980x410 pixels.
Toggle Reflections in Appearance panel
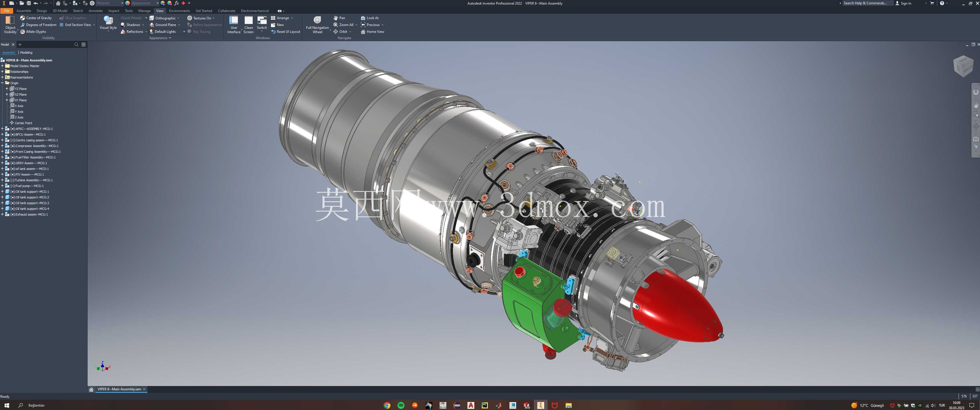coord(132,32)
